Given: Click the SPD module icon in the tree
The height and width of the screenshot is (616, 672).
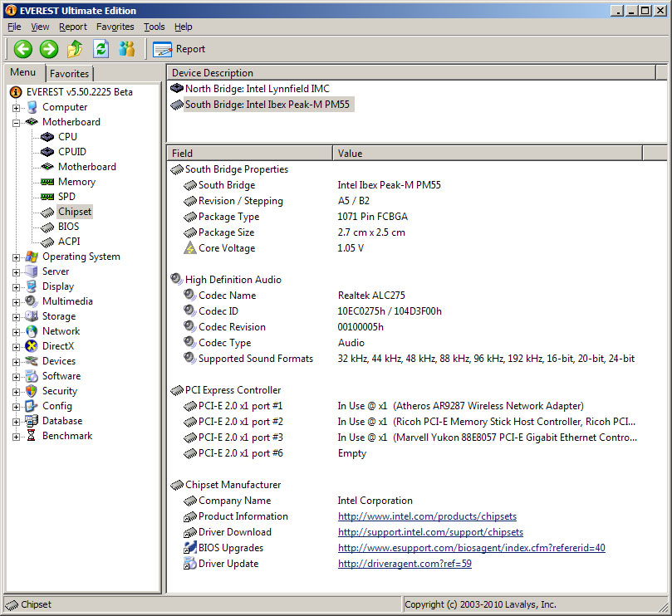Looking at the screenshot, I should [x=47, y=197].
